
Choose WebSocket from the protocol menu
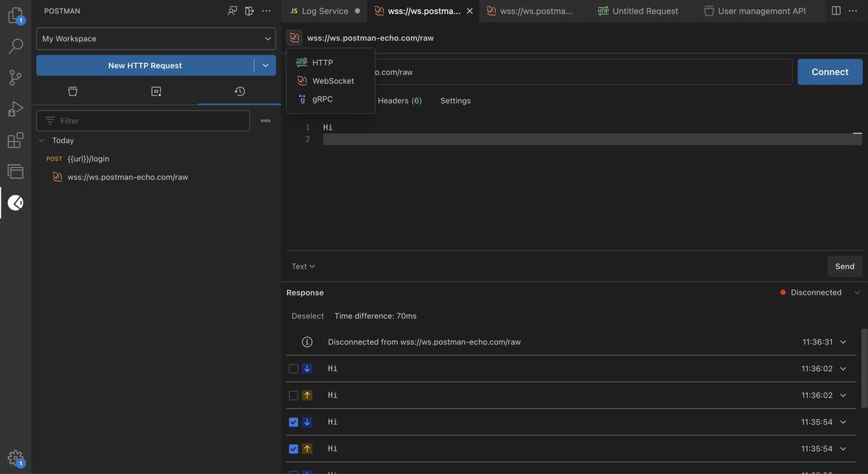click(x=331, y=80)
